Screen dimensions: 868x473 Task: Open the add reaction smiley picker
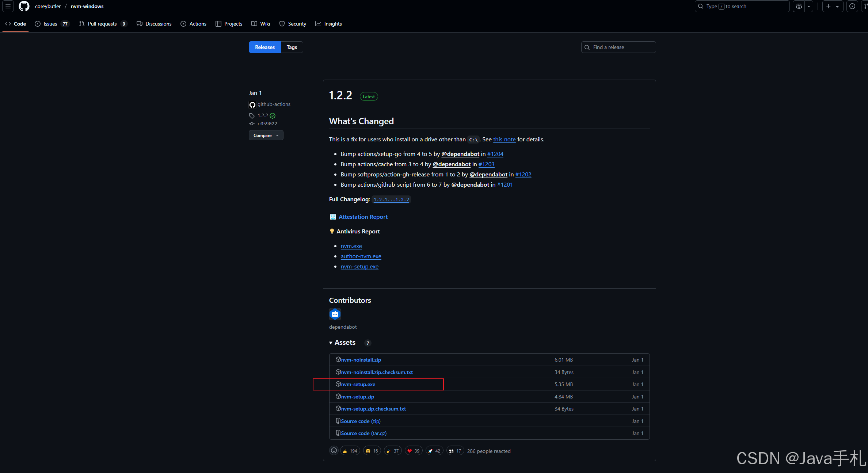click(334, 451)
